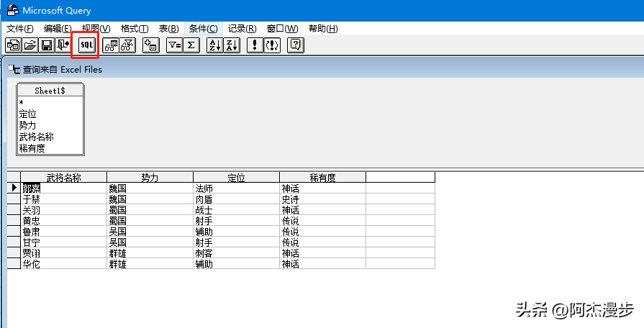Select the 关羽 cell
This screenshot has width=644, height=328.
click(63, 210)
